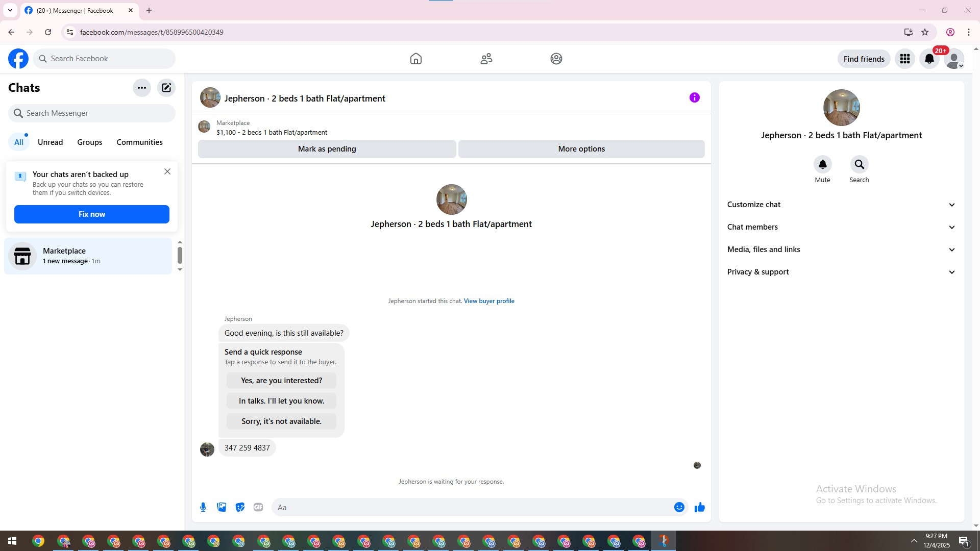Send a thumbs up like
This screenshot has width=980, height=551.
699,507
